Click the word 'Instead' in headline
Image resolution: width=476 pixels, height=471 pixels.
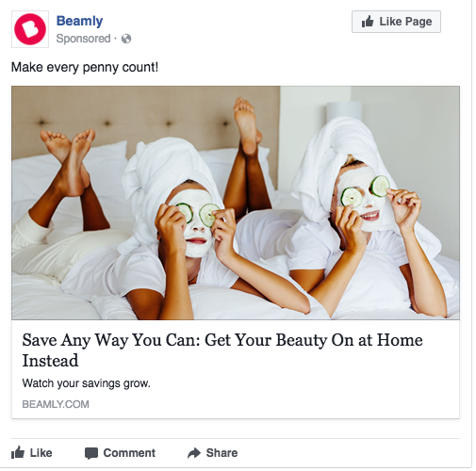coord(50,361)
